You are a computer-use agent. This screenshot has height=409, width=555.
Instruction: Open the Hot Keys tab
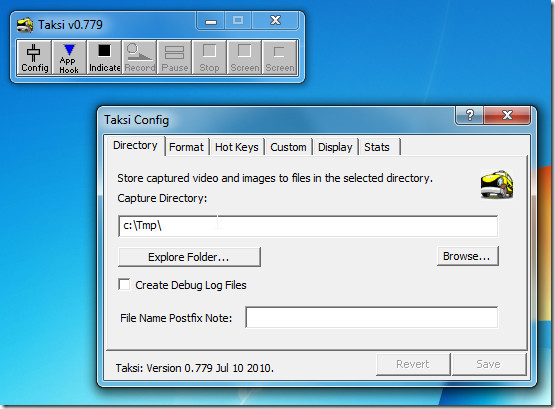pos(237,147)
